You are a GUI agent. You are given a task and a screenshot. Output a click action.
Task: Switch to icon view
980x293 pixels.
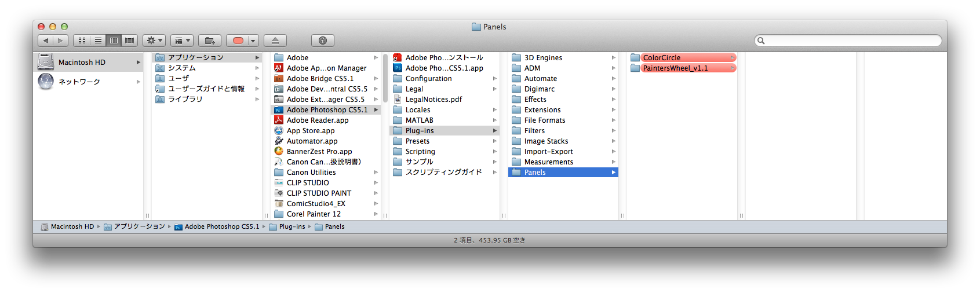click(82, 41)
